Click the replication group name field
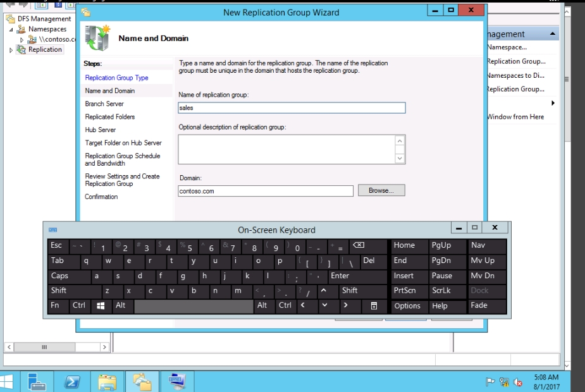This screenshot has width=585, height=392. coord(292,108)
